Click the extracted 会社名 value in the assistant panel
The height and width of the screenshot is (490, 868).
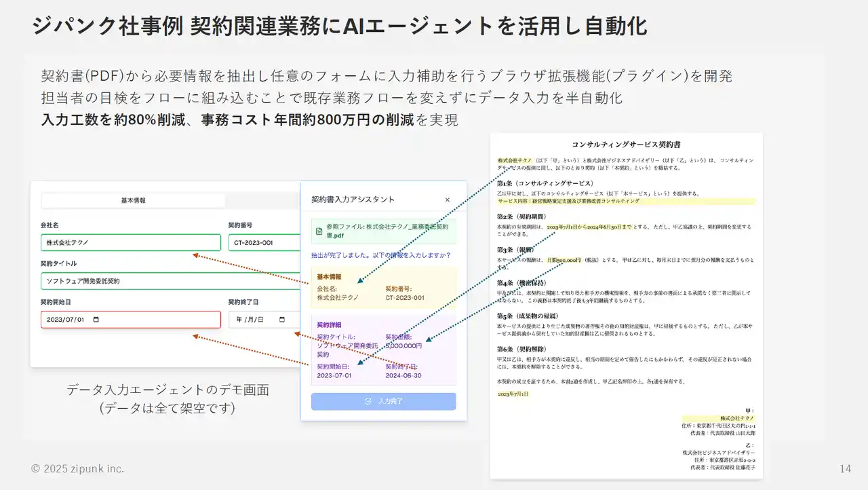[x=338, y=297]
